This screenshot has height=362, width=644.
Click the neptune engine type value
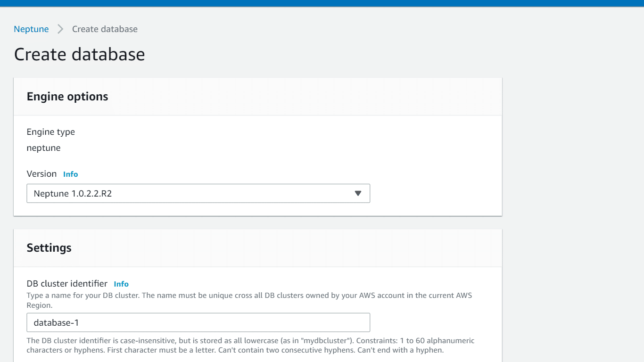click(x=43, y=148)
